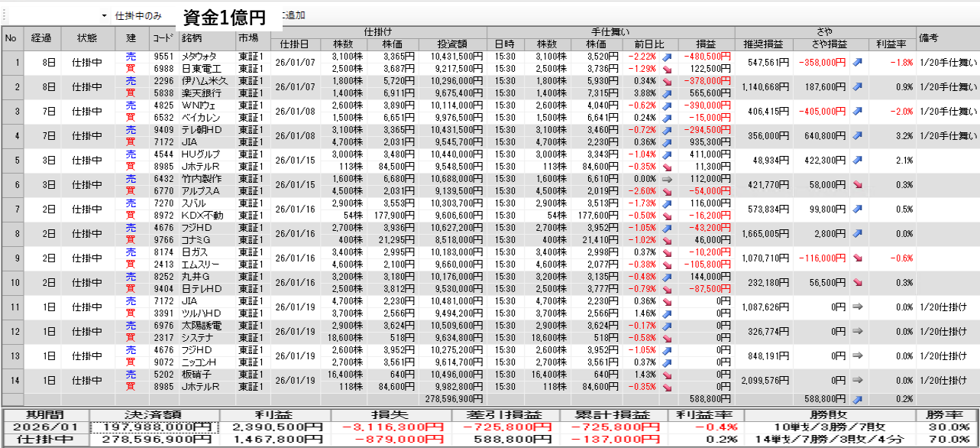
Task: Click the さや損益 arrow icon in row 1
Action: 856,63
